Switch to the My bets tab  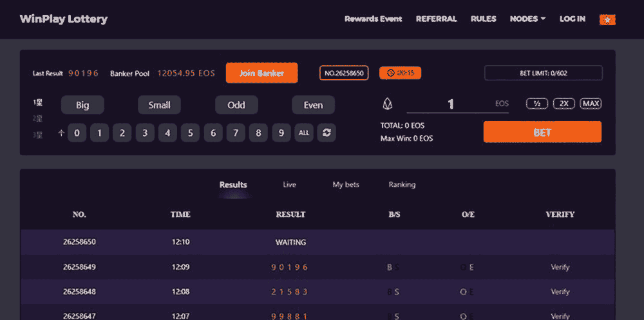346,185
